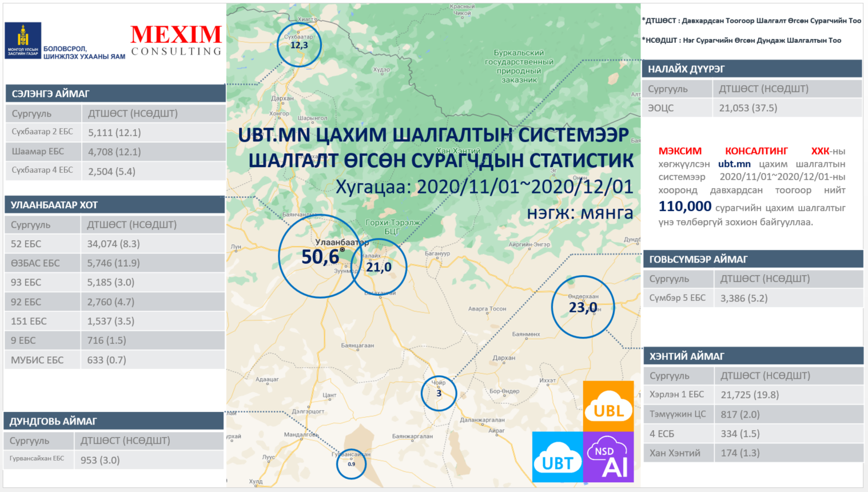Select the Сүхбаатар 2 ЕБС row label
This screenshot has height=492, width=868.
coord(42,132)
